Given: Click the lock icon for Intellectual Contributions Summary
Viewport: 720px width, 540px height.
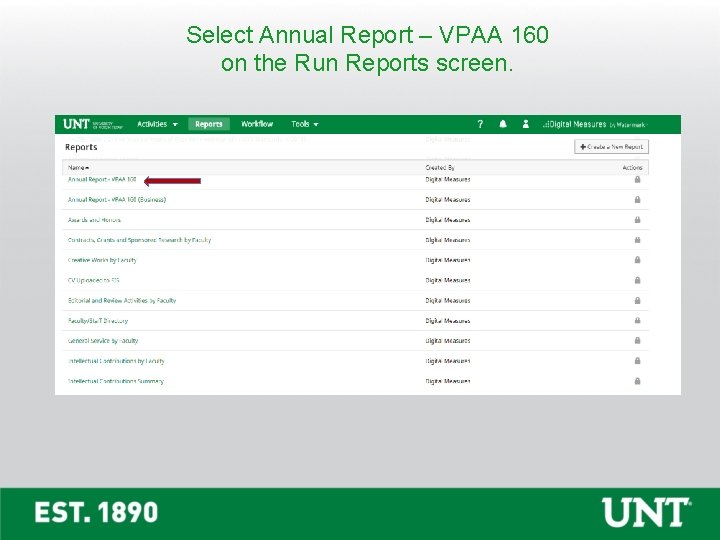Looking at the screenshot, I should (x=637, y=381).
